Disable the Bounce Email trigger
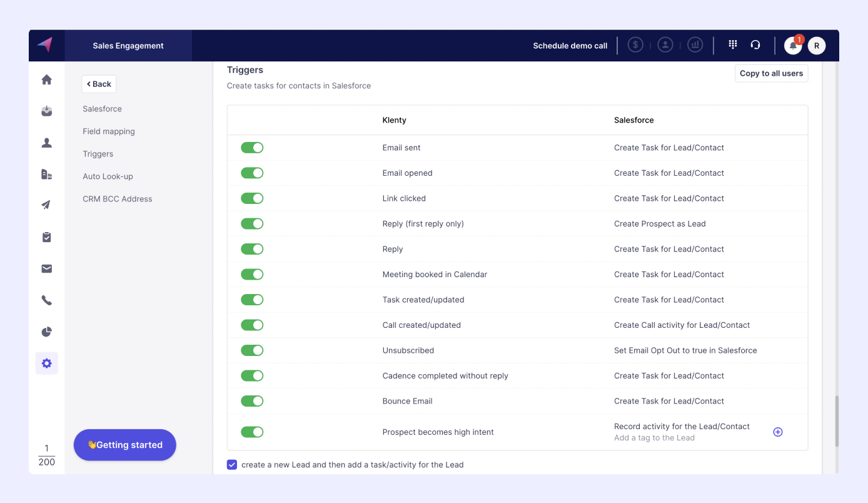The image size is (868, 503). (252, 401)
